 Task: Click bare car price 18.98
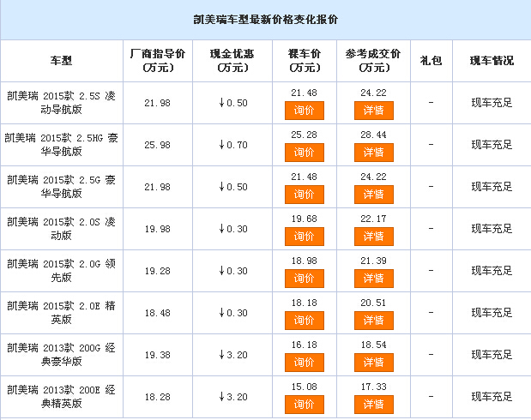coord(305,261)
